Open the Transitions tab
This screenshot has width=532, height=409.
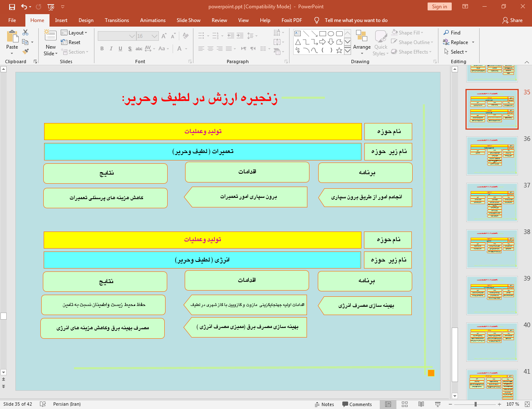point(117,20)
